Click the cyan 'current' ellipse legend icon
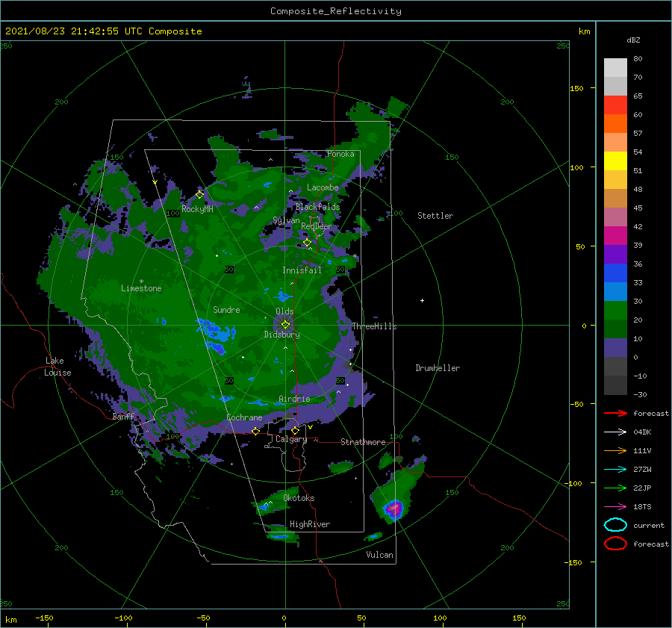The height and width of the screenshot is (628, 672). [615, 525]
